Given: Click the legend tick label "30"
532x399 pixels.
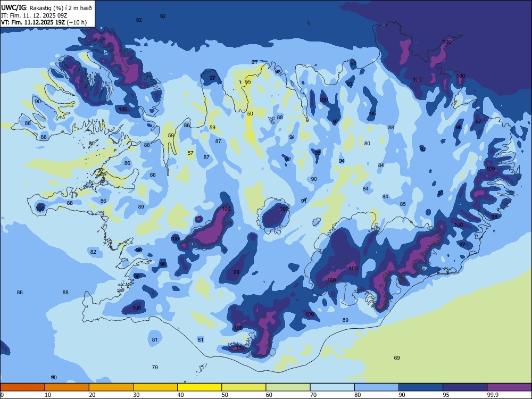Looking at the screenshot, I should pyautogui.click(x=136, y=395).
